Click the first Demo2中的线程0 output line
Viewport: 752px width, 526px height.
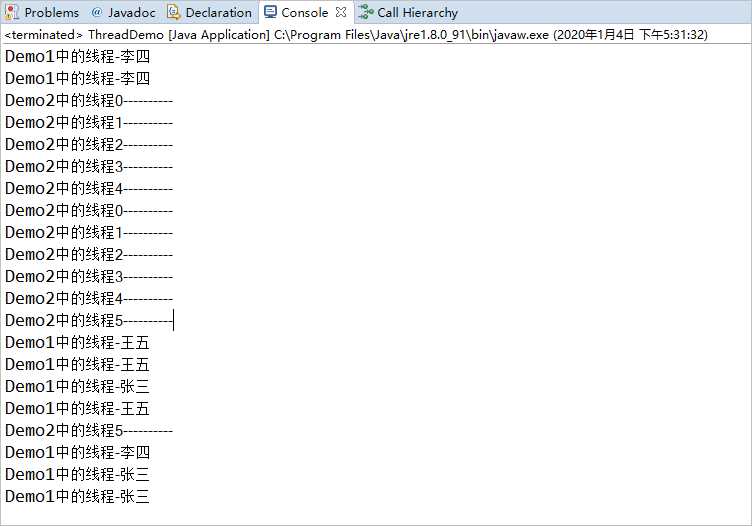click(x=89, y=101)
